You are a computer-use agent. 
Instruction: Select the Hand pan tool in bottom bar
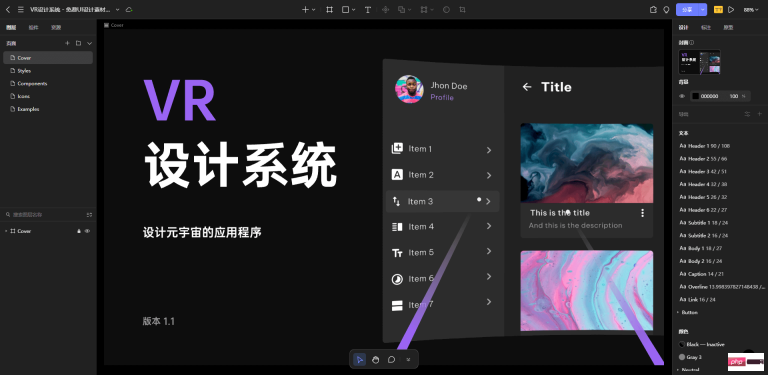[x=376, y=360]
